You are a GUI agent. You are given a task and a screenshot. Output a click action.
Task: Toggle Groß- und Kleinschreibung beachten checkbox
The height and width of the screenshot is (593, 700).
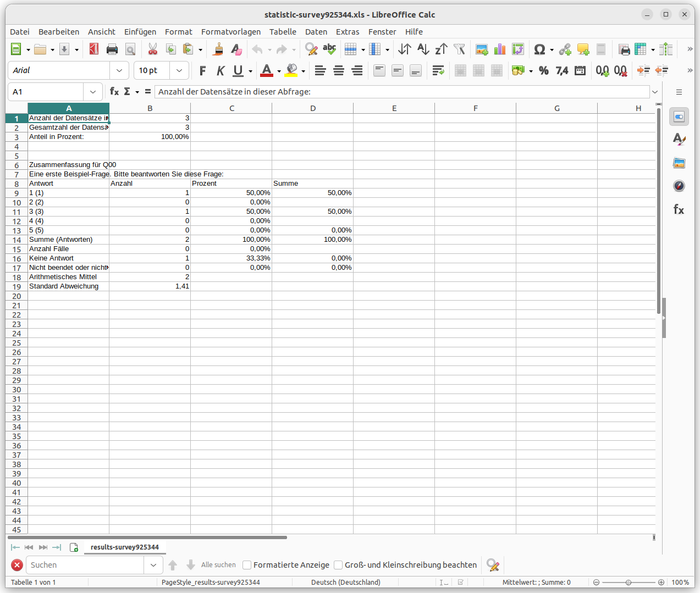click(338, 565)
